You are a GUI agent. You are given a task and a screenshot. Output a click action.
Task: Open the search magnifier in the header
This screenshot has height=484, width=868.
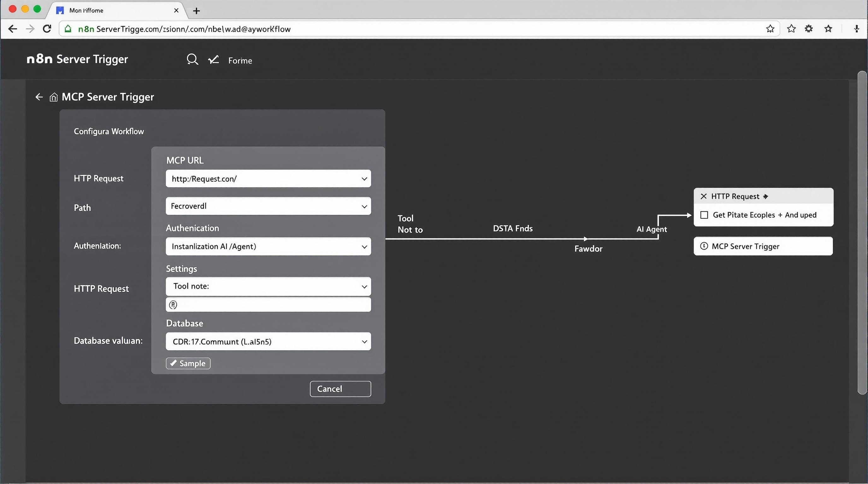tap(192, 60)
